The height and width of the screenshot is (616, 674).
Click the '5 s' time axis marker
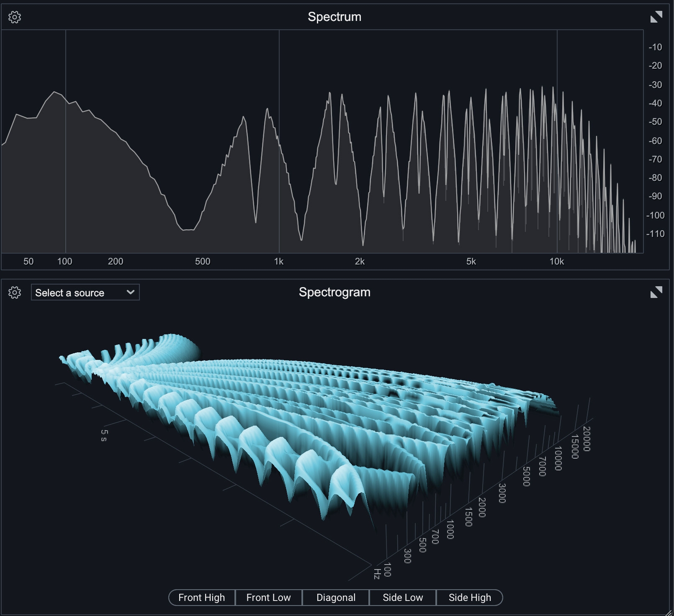[x=104, y=435]
